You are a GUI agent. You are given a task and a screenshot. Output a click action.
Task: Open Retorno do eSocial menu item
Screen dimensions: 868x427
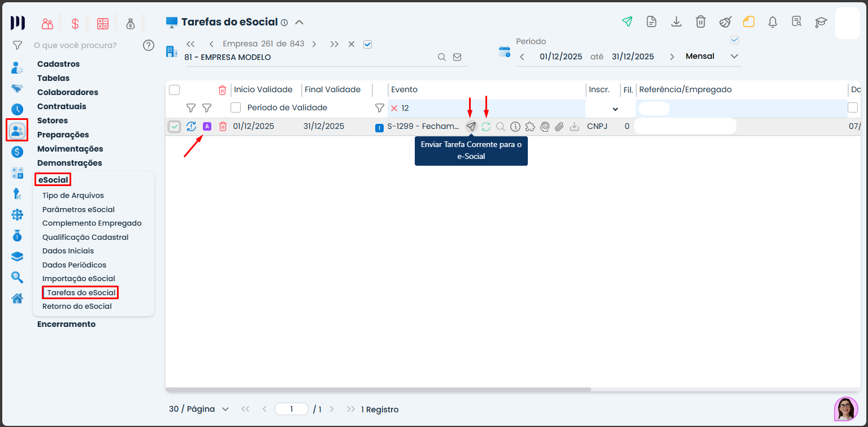click(x=77, y=306)
